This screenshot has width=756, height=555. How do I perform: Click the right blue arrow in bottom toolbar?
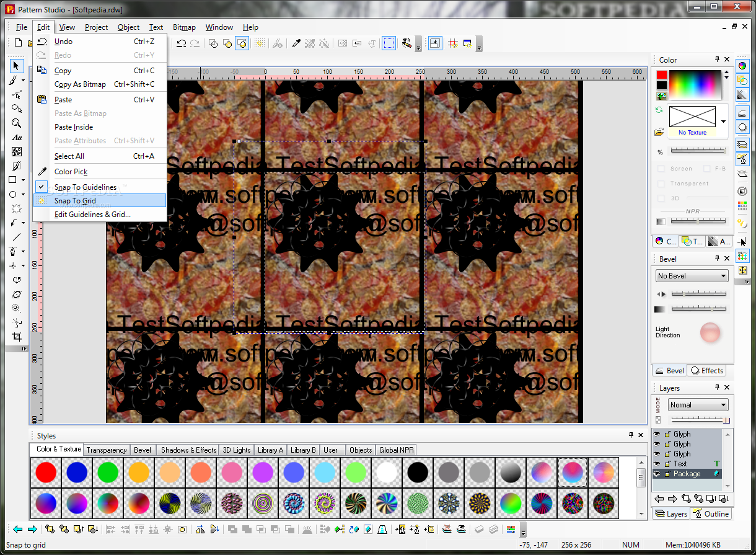point(32,530)
